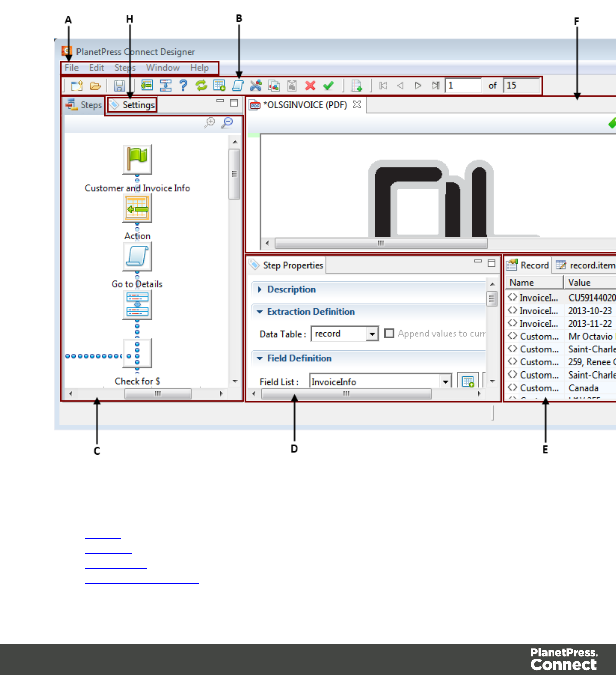The width and height of the screenshot is (616, 675).
Task: Go to previous record in toolbar
Action: pyautogui.click(x=400, y=85)
